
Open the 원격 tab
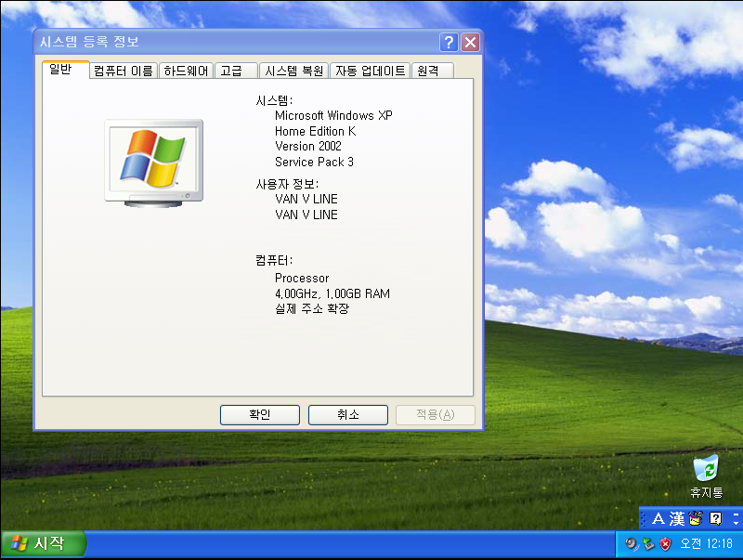click(432, 70)
